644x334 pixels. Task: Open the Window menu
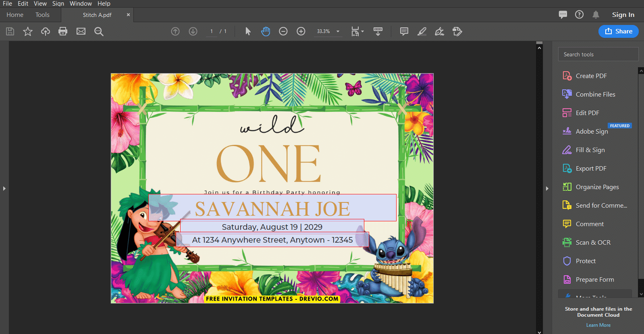pos(81,4)
